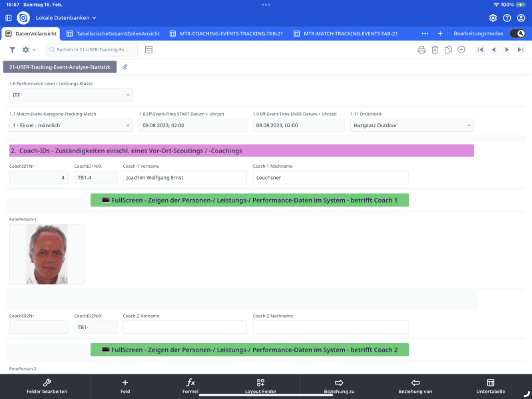The height and width of the screenshot is (399, 532).
Task: Toggle the Bearbeitungsmodus switch
Action: pyautogui.click(x=517, y=33)
